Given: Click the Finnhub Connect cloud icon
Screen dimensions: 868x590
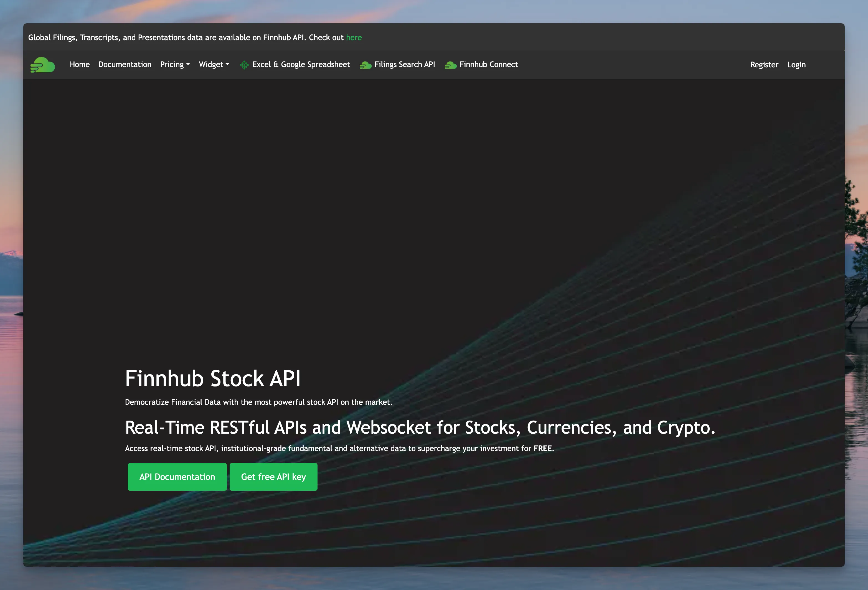Looking at the screenshot, I should pyautogui.click(x=451, y=65).
